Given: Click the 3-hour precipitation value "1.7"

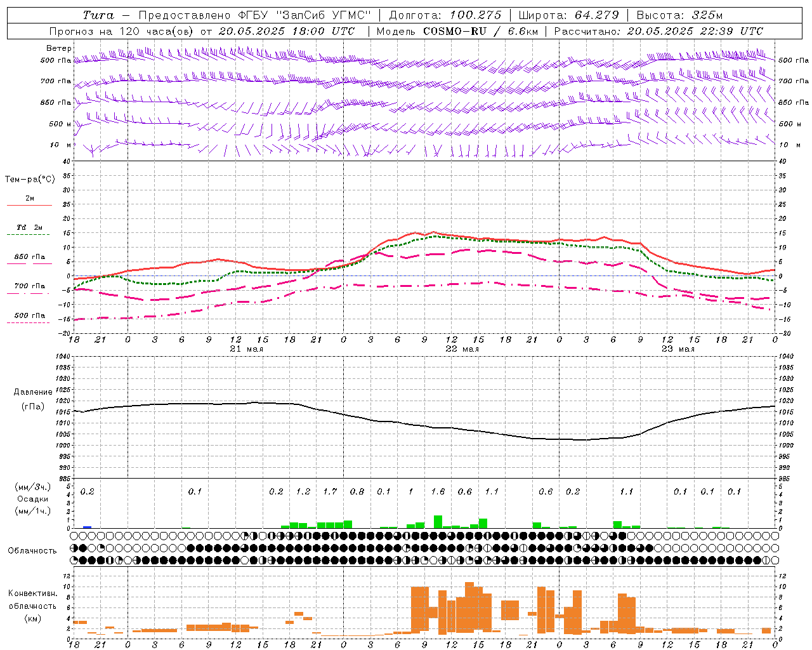Looking at the screenshot, I should pos(330,491).
